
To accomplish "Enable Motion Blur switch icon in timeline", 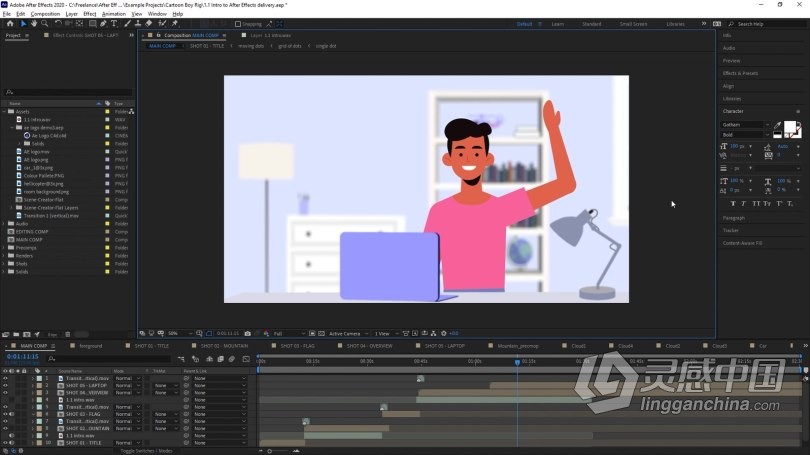I will click(232, 359).
